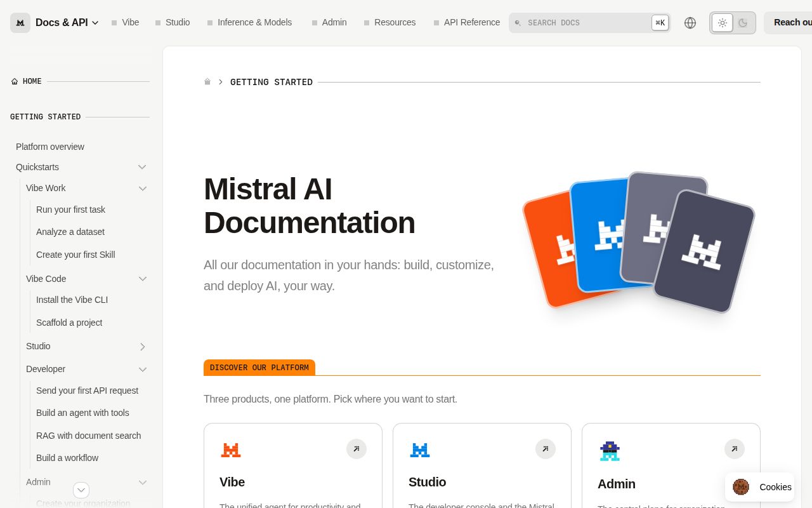812x508 pixels.
Task: Collapse the Vibe Code group chevron
Action: (x=143, y=279)
